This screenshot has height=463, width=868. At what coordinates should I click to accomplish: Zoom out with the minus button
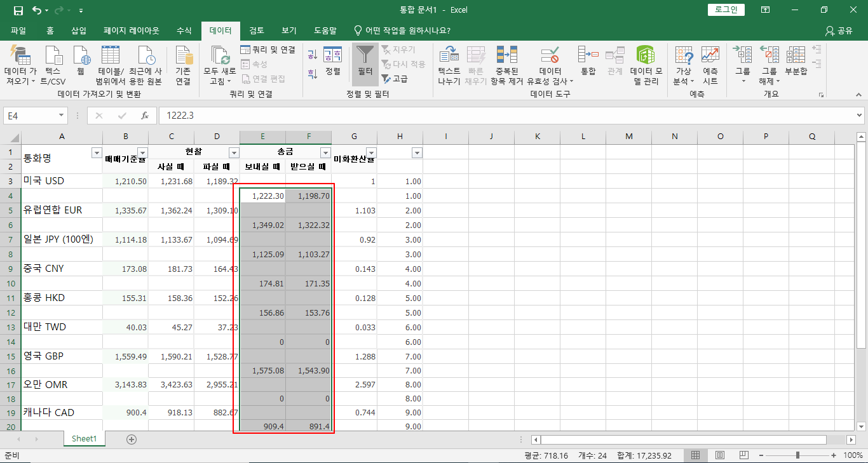point(760,455)
